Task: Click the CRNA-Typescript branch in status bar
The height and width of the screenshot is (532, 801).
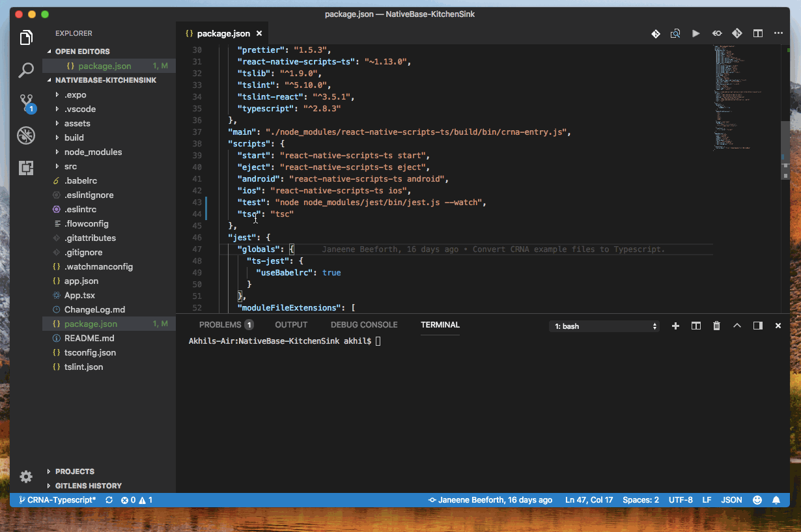Action: [x=57, y=500]
